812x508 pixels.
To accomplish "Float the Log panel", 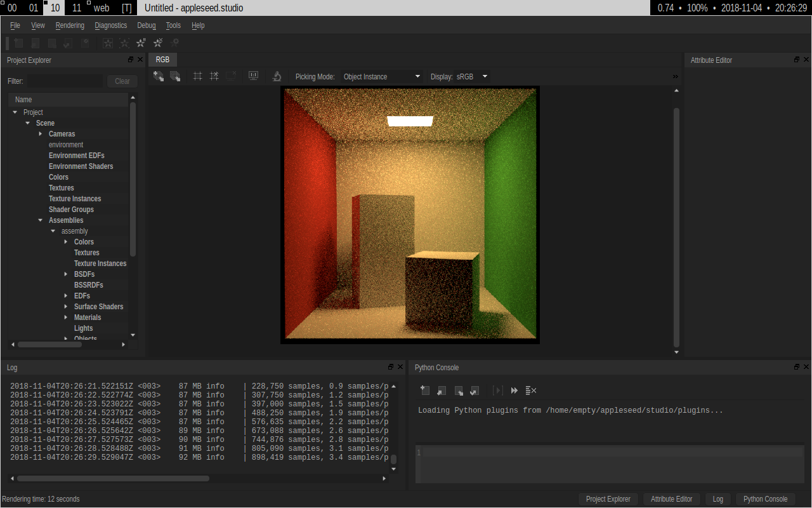I will coord(391,367).
